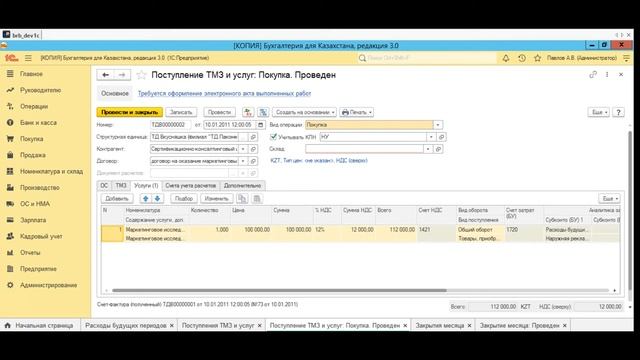Viewport: 640px width, 360px height.
Task: Expand Учитывать КПН НУ dropdown
Action: click(x=431, y=137)
